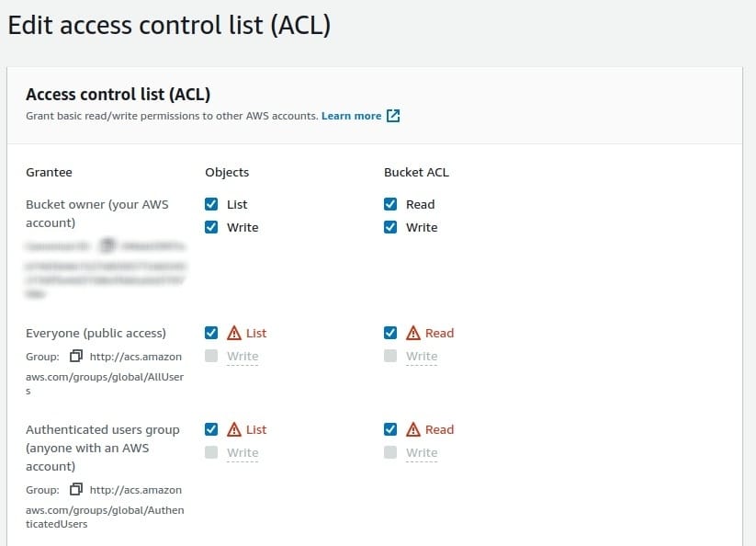Uncheck Bucket owner Objects List checkbox

(x=212, y=204)
